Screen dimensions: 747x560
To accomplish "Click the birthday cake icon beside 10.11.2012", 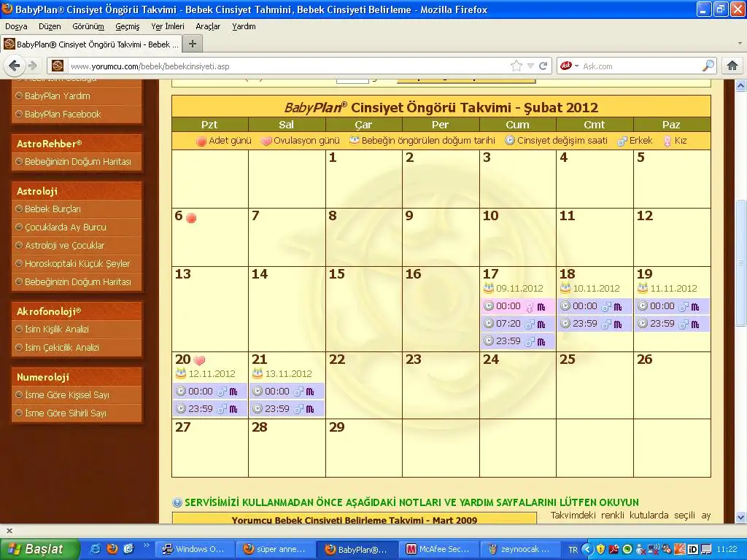I will pyautogui.click(x=565, y=287).
